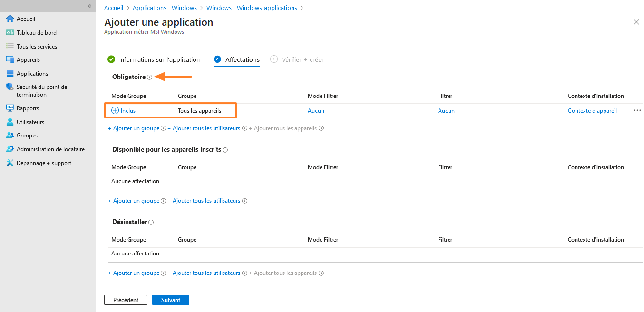Click the Appareils devices icon

[10, 60]
